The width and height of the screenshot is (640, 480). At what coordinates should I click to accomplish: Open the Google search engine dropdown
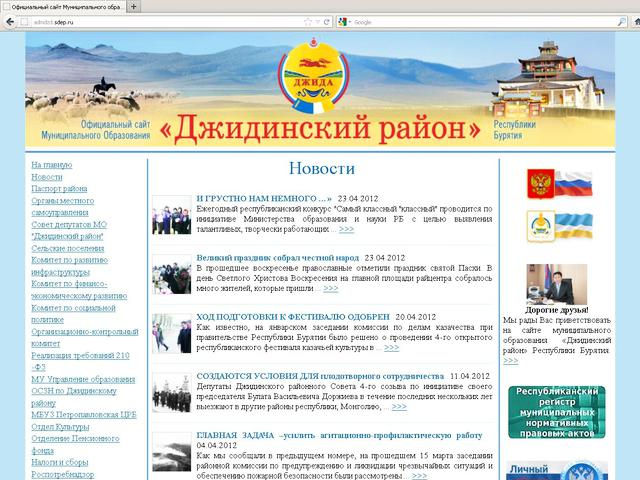coord(345,22)
